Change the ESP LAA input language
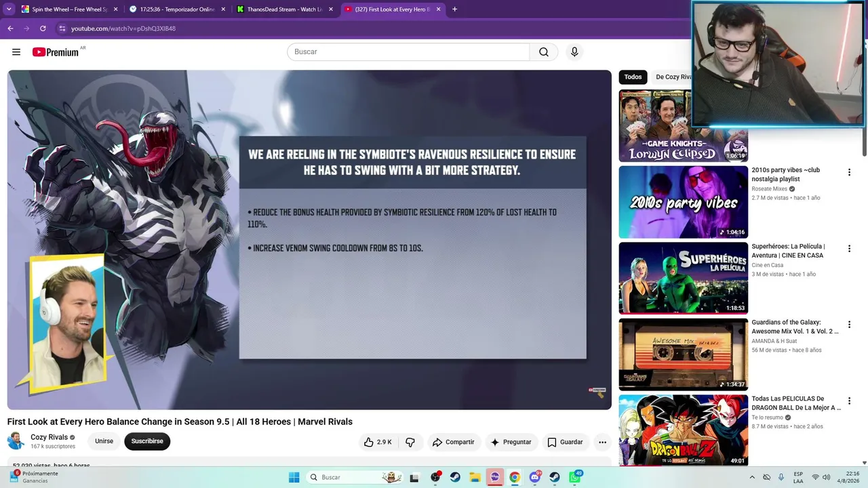Screen dimensions: 868x488 coord(798,477)
